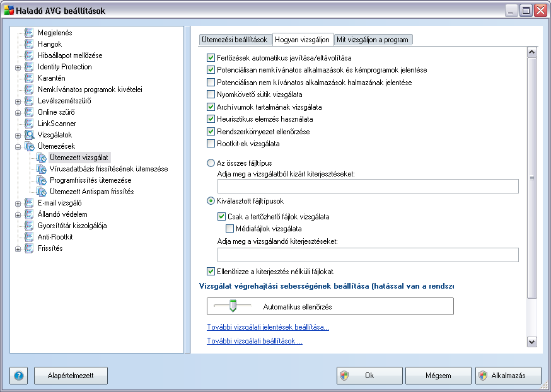The height and width of the screenshot is (392, 551).
Task: Click the Karantén tree icon
Action: point(29,78)
